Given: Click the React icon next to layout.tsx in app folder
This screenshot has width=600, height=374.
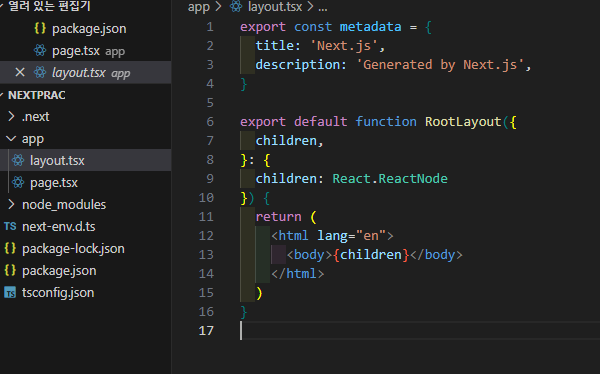Looking at the screenshot, I should coord(18,160).
